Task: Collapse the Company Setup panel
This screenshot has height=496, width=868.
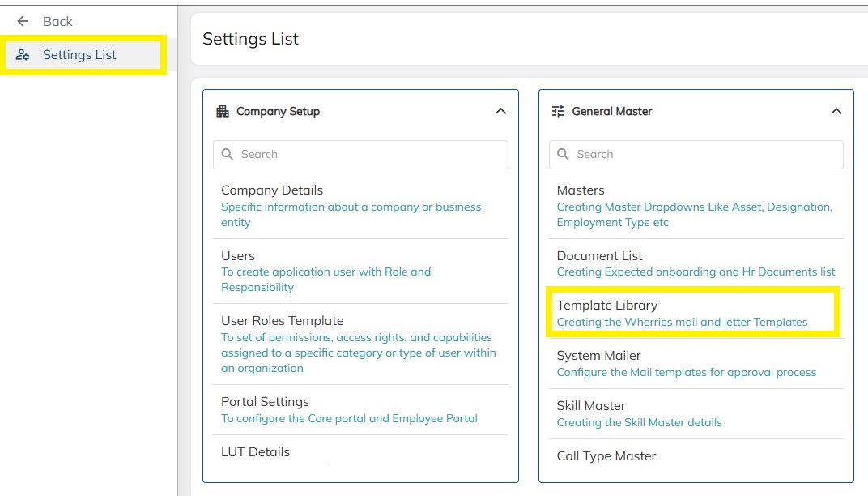Action: (500, 111)
